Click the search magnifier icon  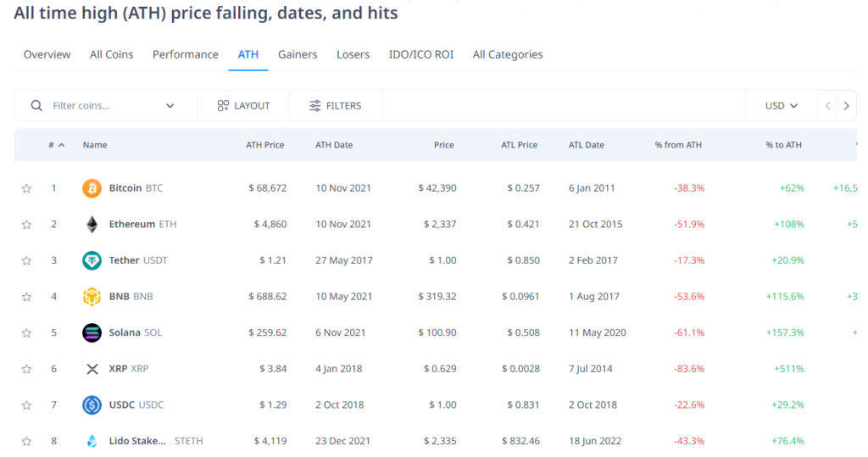point(36,105)
